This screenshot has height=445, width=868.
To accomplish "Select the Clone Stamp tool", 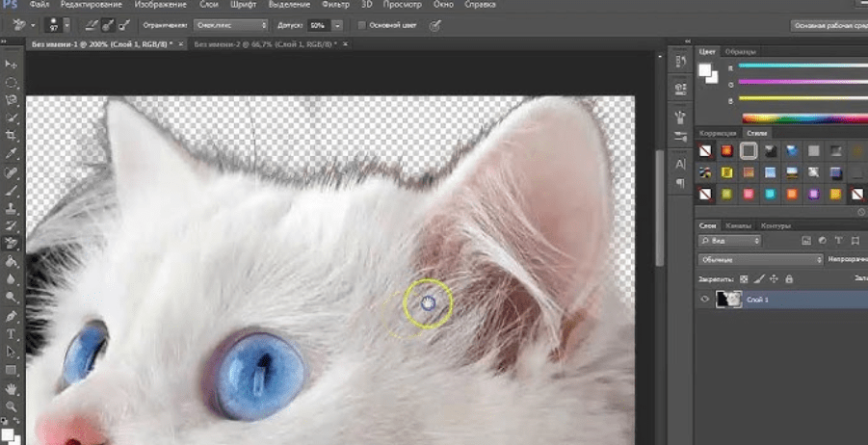I will [11, 208].
